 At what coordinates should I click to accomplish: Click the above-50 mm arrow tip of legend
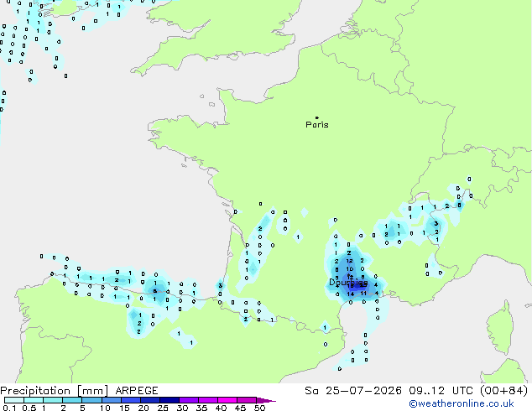(266, 400)
